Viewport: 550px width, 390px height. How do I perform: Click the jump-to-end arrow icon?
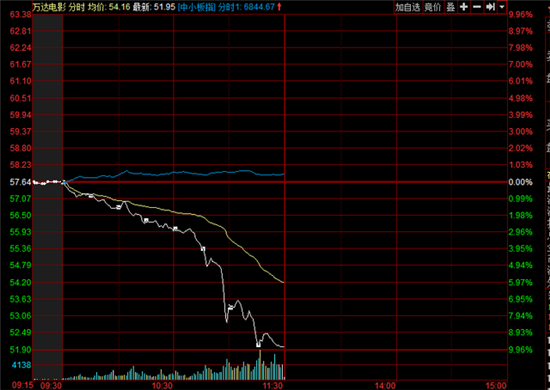coord(490,7)
